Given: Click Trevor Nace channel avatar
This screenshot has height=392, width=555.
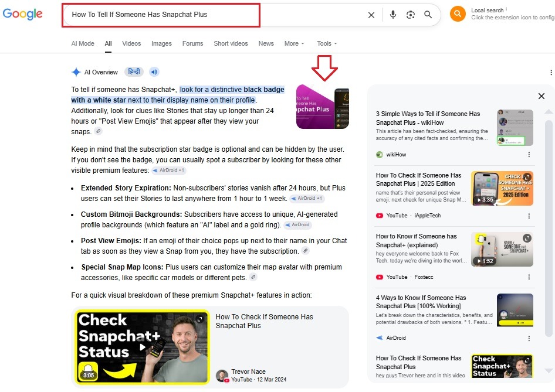Looking at the screenshot, I should click(222, 376).
